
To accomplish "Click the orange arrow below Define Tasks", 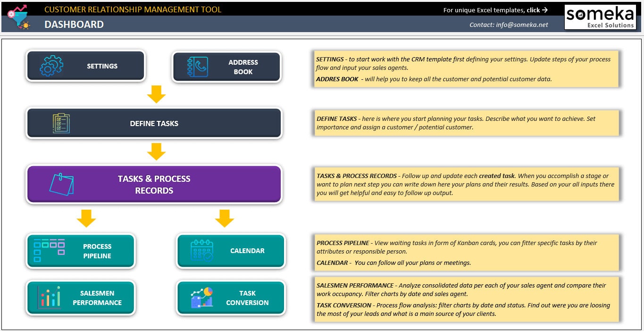I will click(156, 151).
